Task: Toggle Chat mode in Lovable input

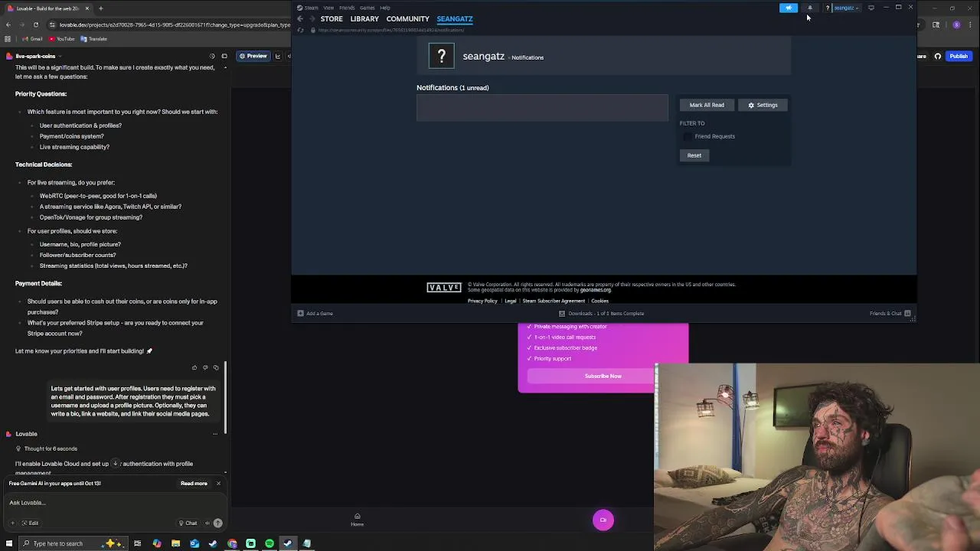Action: pyautogui.click(x=188, y=523)
